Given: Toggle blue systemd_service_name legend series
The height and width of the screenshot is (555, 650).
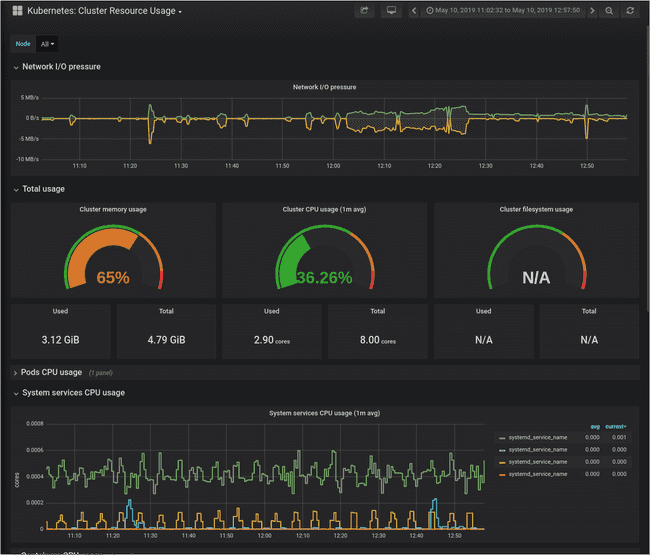Looking at the screenshot, I should pyautogui.click(x=538, y=450).
